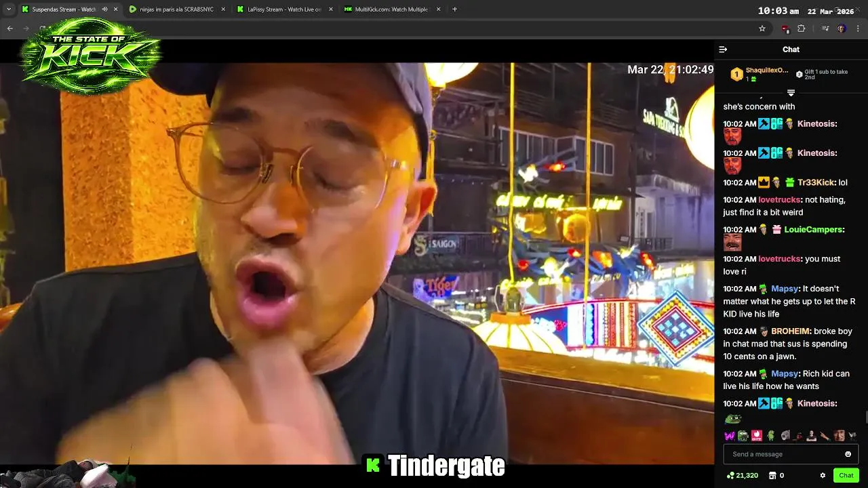Click the LouieCampers face emote message
868x488 pixels.
click(x=732, y=243)
